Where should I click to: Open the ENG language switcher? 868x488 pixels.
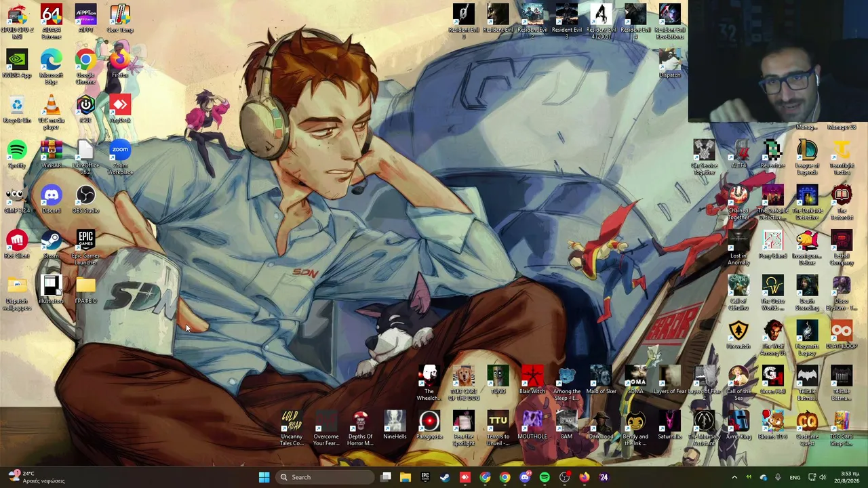click(x=795, y=477)
